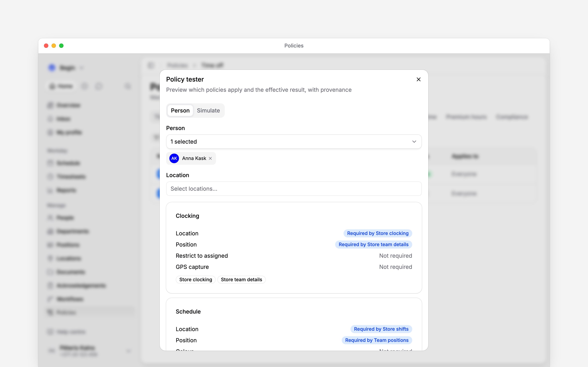Open the 1 selected person combo box
This screenshot has width=588, height=367.
click(294, 141)
